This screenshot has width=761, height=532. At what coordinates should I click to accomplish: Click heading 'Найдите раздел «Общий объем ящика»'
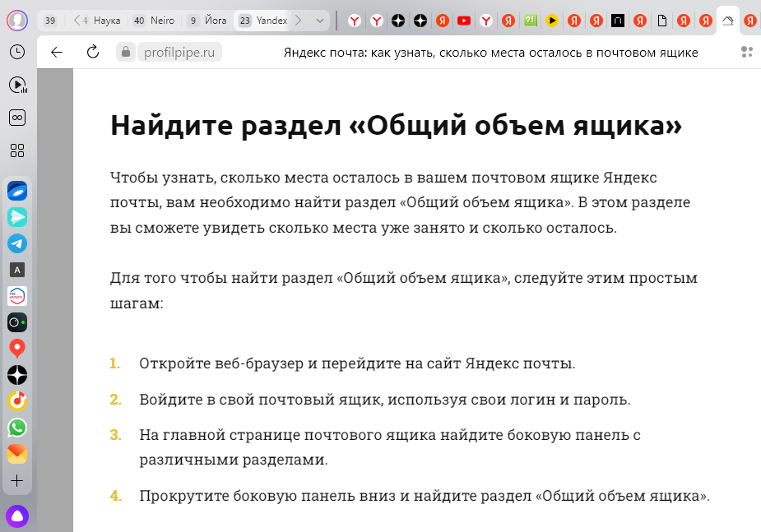[x=396, y=125]
